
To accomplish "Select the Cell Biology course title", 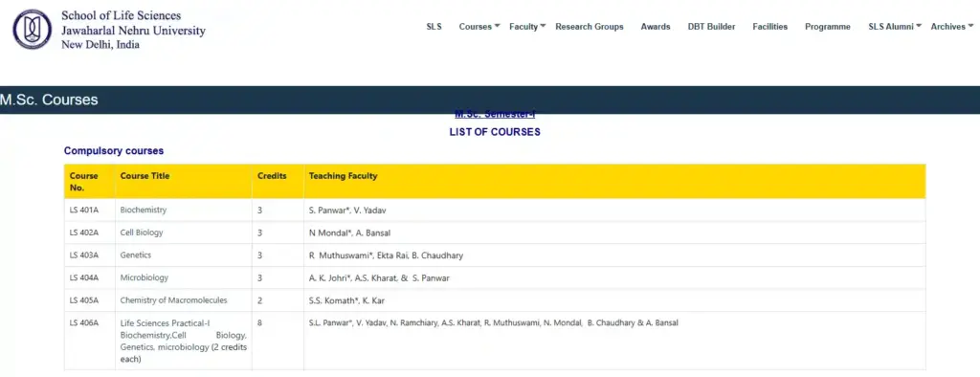I will click(x=142, y=233).
